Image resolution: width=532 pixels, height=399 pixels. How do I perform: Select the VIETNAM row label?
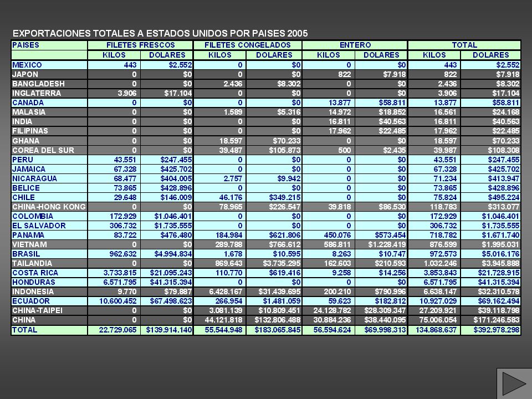tap(29, 244)
